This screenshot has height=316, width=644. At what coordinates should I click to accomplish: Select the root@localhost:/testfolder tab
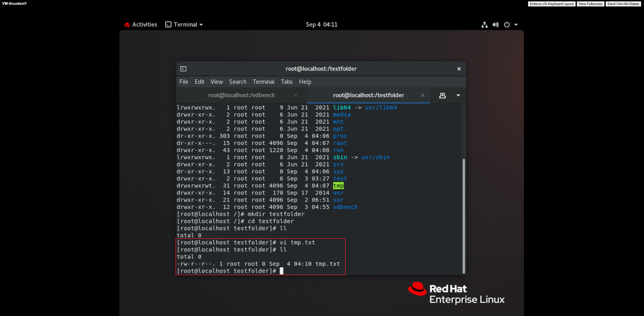coord(368,95)
